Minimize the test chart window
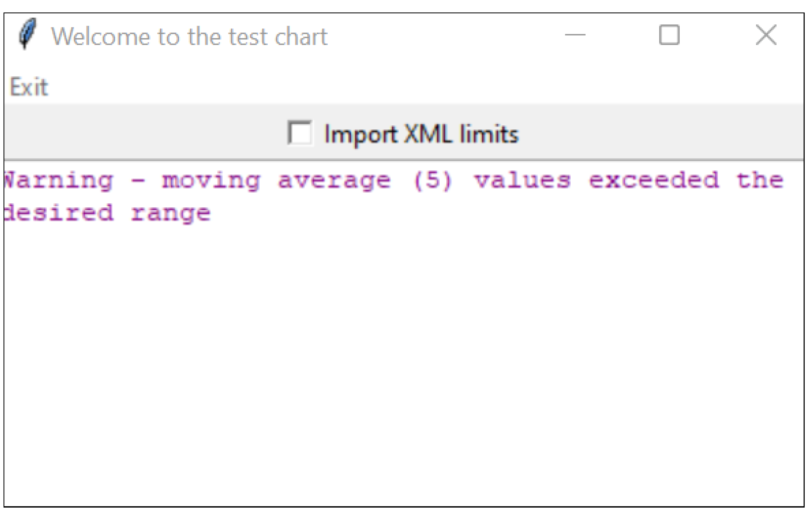 coord(575,35)
